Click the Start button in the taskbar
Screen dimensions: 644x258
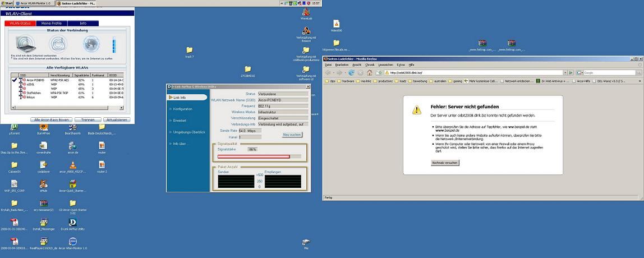(7, 3)
